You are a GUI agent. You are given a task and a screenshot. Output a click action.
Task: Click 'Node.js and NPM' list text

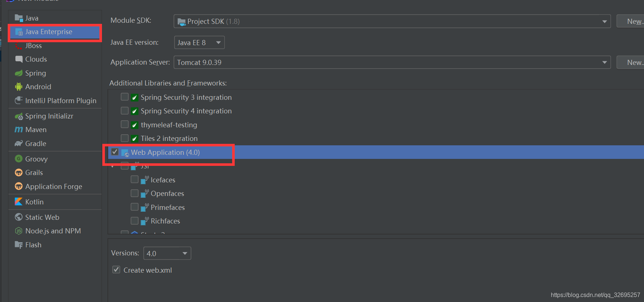point(53,231)
